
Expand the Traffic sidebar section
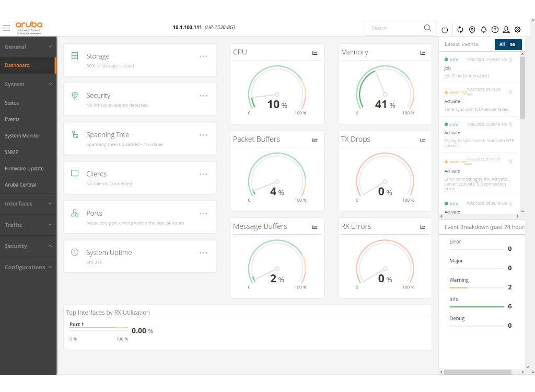pos(28,225)
